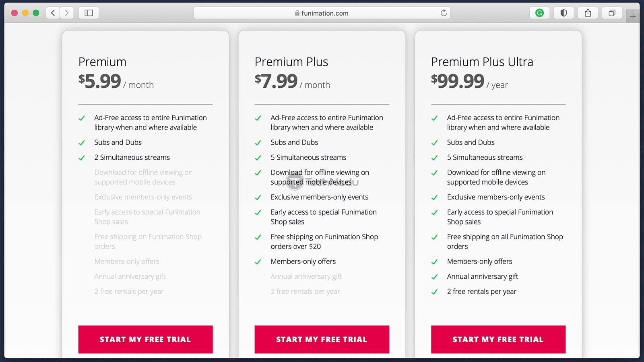Click the $5.99 per month price
644x362 pixels.
click(100, 81)
